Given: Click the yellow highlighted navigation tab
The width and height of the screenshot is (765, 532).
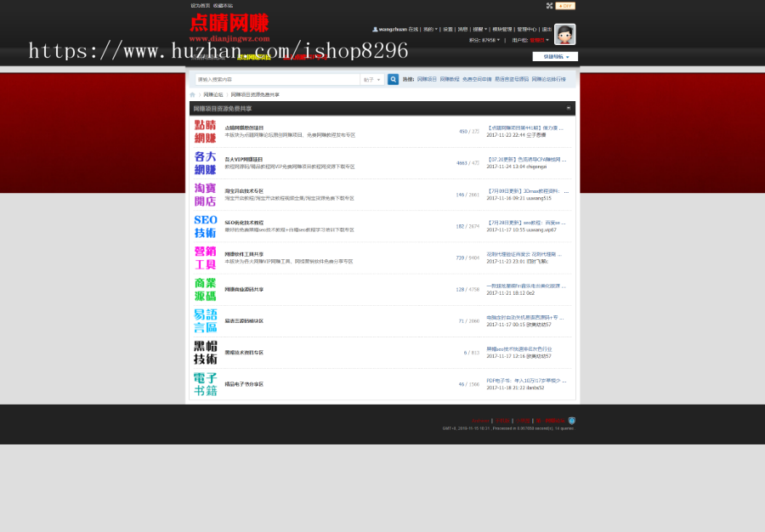Looking at the screenshot, I should click(253, 58).
